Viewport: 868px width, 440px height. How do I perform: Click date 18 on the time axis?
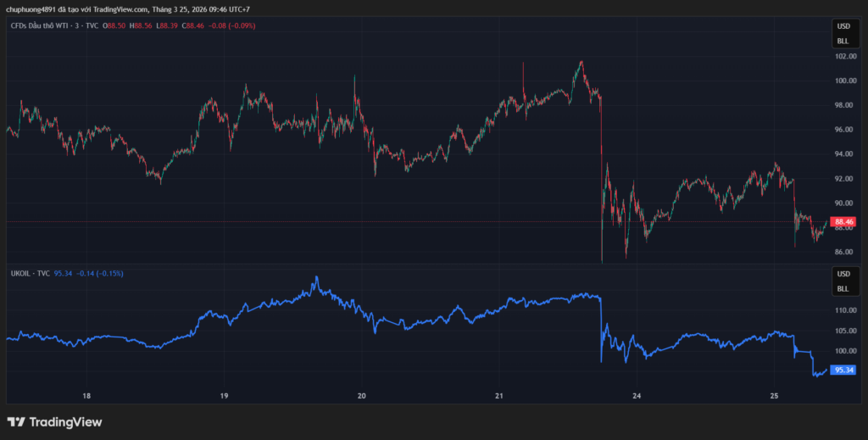point(86,395)
